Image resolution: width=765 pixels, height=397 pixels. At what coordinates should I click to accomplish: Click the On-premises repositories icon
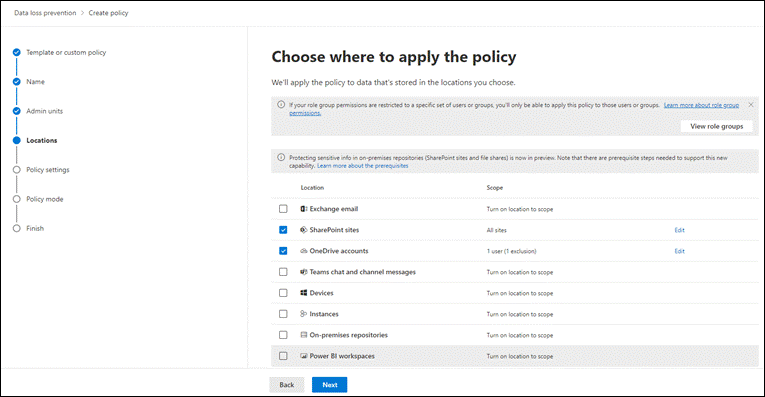click(x=303, y=335)
